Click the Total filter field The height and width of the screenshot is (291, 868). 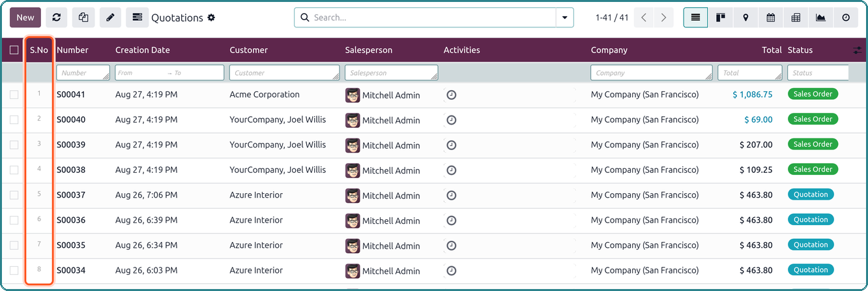(x=750, y=72)
